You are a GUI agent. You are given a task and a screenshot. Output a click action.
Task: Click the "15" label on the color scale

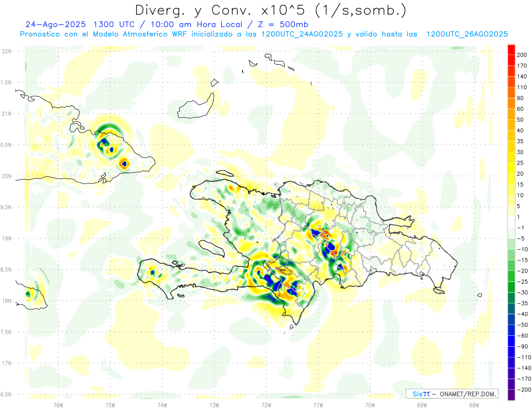[520, 184]
